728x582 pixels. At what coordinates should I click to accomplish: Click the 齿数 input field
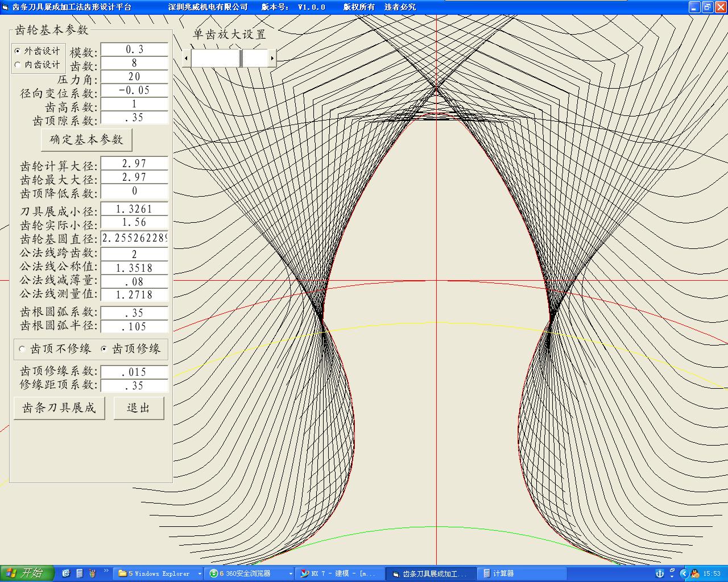point(134,63)
